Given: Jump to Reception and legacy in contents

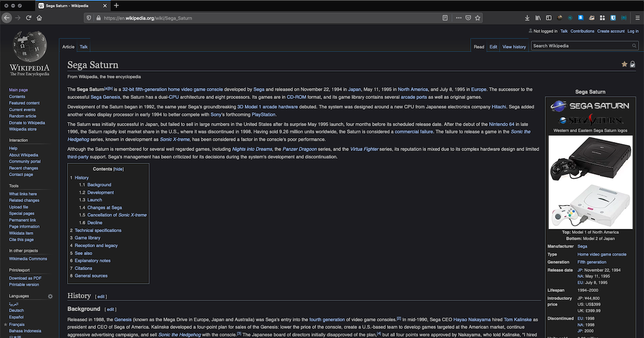Looking at the screenshot, I should point(96,246).
